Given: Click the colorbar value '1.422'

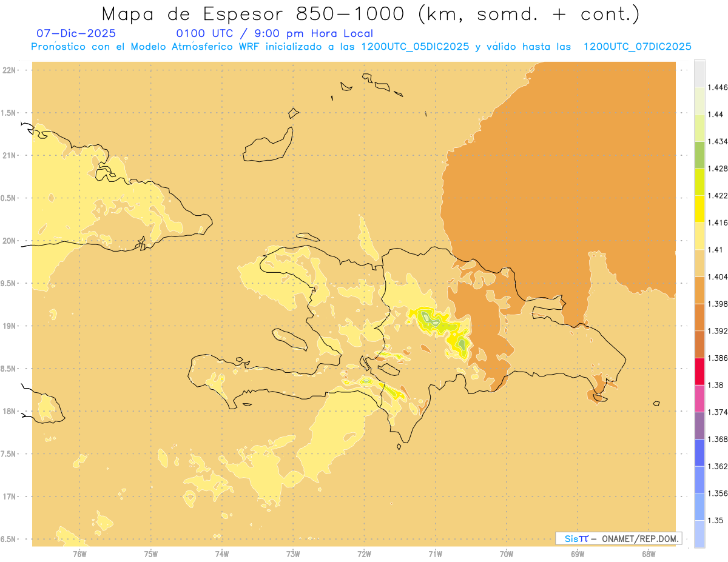Looking at the screenshot, I should (718, 195).
